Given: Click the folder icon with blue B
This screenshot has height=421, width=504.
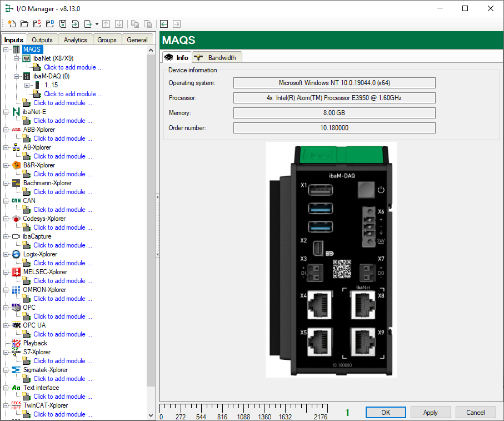Looking at the screenshot, I should click(x=50, y=24).
